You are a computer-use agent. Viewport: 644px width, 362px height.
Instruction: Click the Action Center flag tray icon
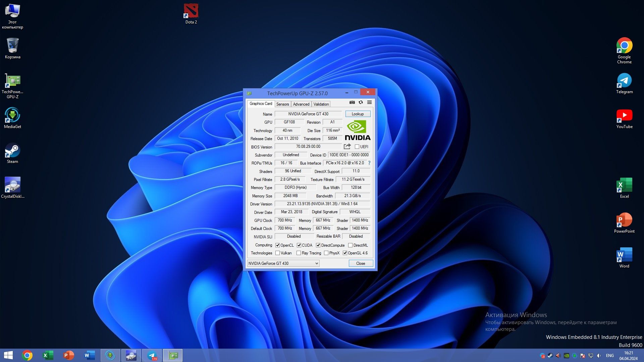click(583, 356)
